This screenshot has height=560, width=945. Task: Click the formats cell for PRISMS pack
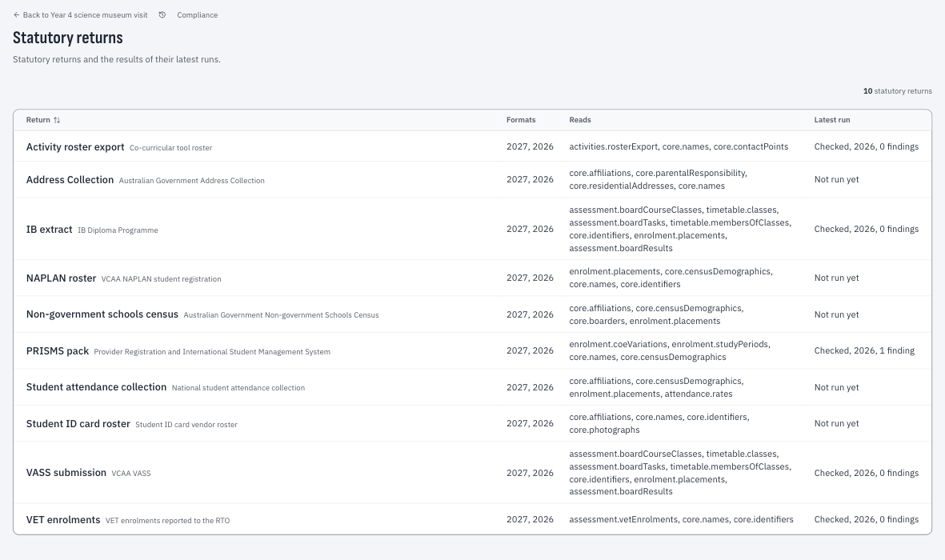point(530,351)
